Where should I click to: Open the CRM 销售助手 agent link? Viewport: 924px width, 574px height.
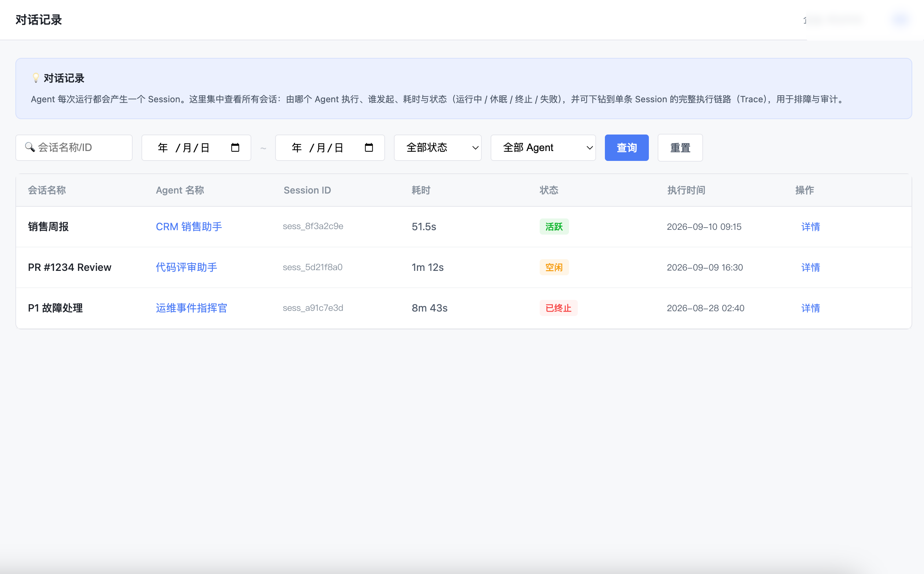pos(189,227)
